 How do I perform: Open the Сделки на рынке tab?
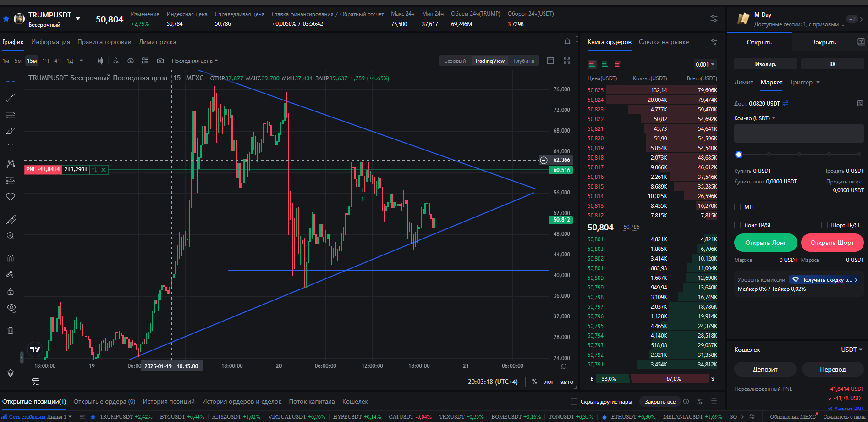(664, 42)
